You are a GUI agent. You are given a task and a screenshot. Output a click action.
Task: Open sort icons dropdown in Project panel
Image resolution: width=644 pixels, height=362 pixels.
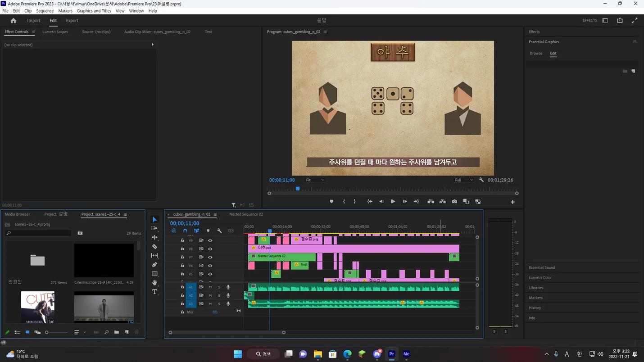click(x=79, y=332)
